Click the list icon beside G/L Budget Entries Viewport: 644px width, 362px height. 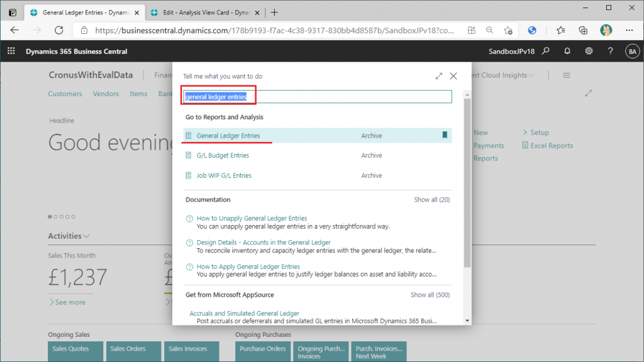[189, 155]
